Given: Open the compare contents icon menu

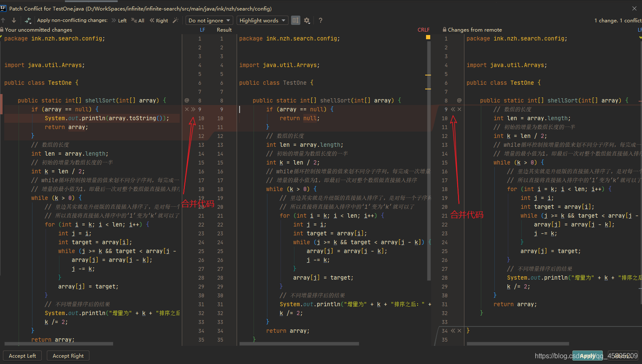Looking at the screenshot, I should (x=28, y=20).
